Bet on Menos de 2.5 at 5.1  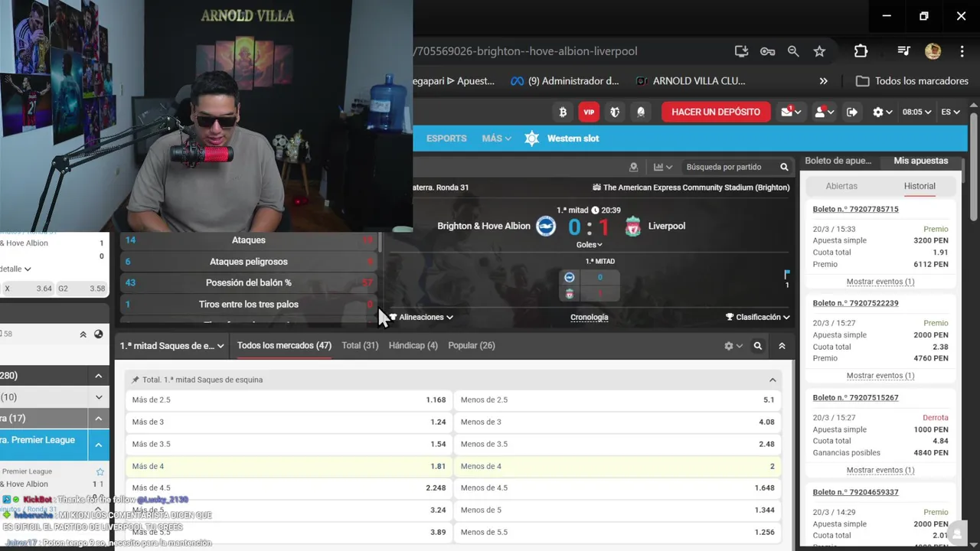(x=617, y=400)
